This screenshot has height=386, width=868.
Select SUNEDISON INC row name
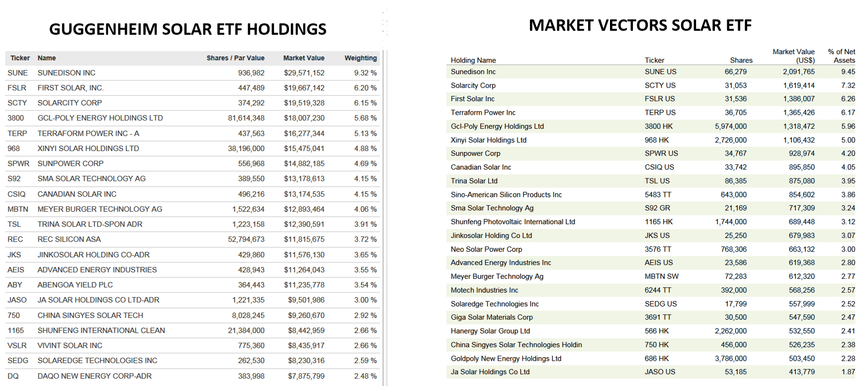click(x=67, y=73)
